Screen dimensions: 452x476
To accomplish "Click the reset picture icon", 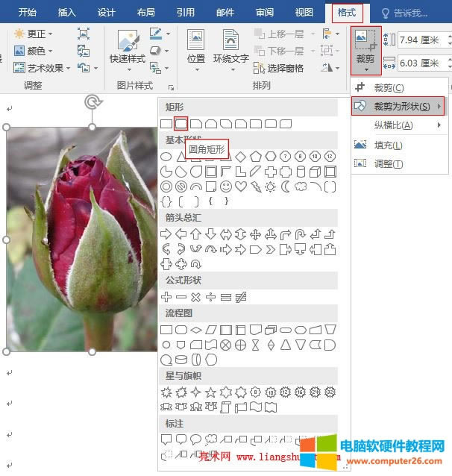I will pyautogui.click(x=87, y=67).
